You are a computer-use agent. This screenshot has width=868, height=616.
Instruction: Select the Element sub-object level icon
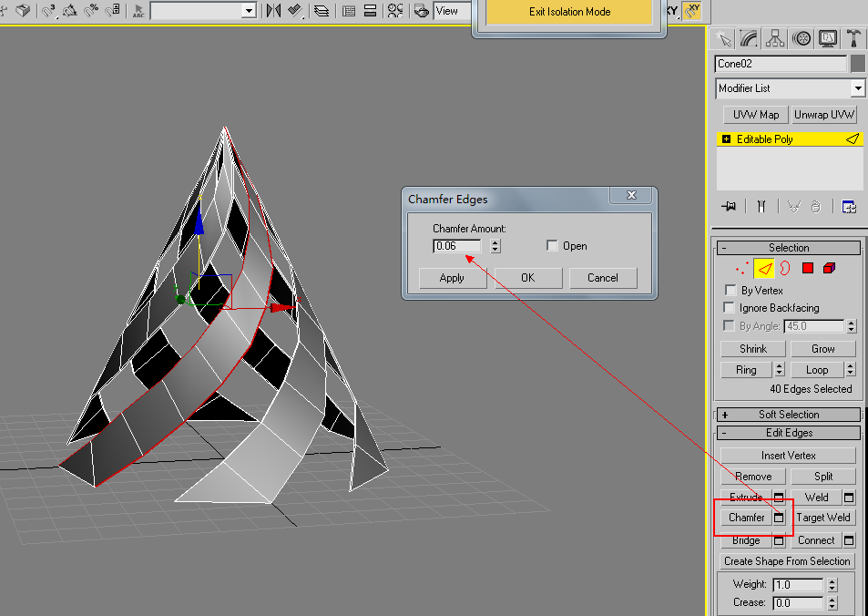pos(828,268)
